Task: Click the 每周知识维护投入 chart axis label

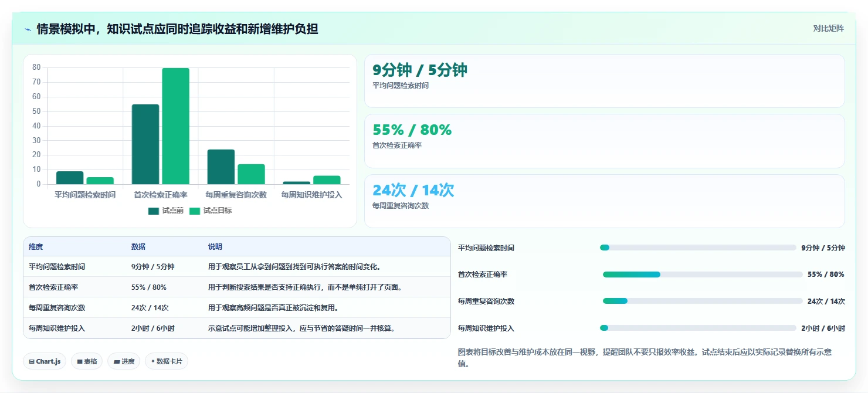Action: [x=311, y=195]
